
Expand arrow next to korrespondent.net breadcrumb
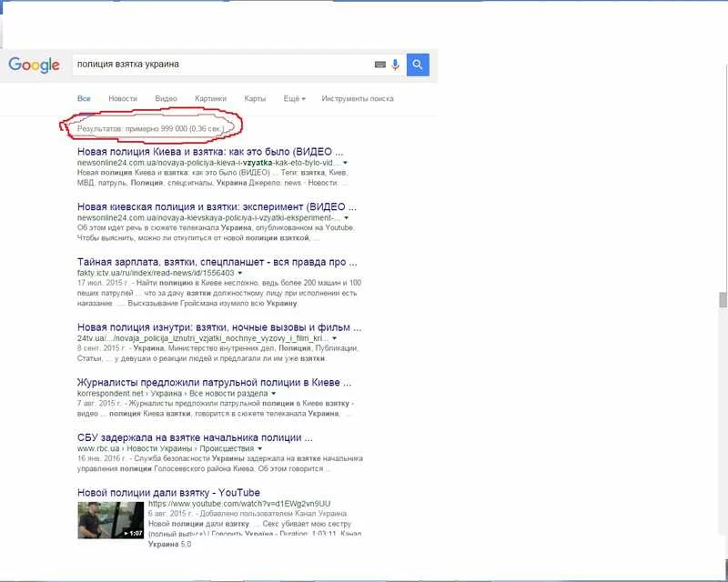[274, 394]
